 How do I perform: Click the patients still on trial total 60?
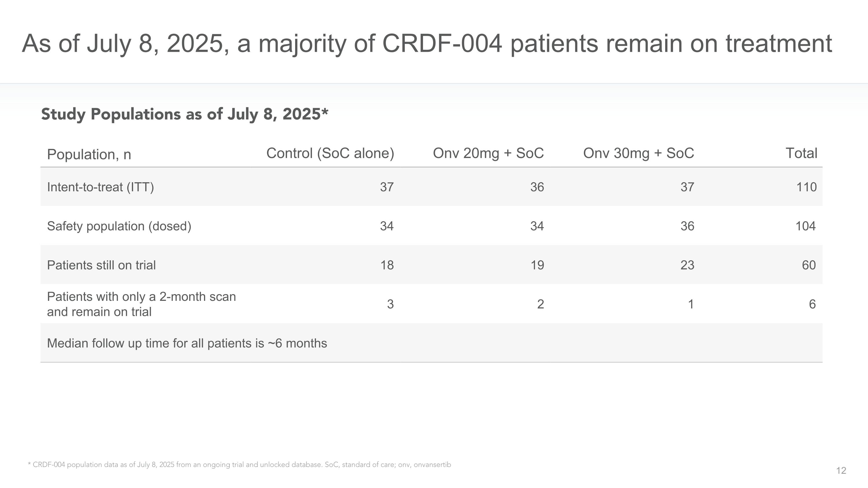coord(808,265)
